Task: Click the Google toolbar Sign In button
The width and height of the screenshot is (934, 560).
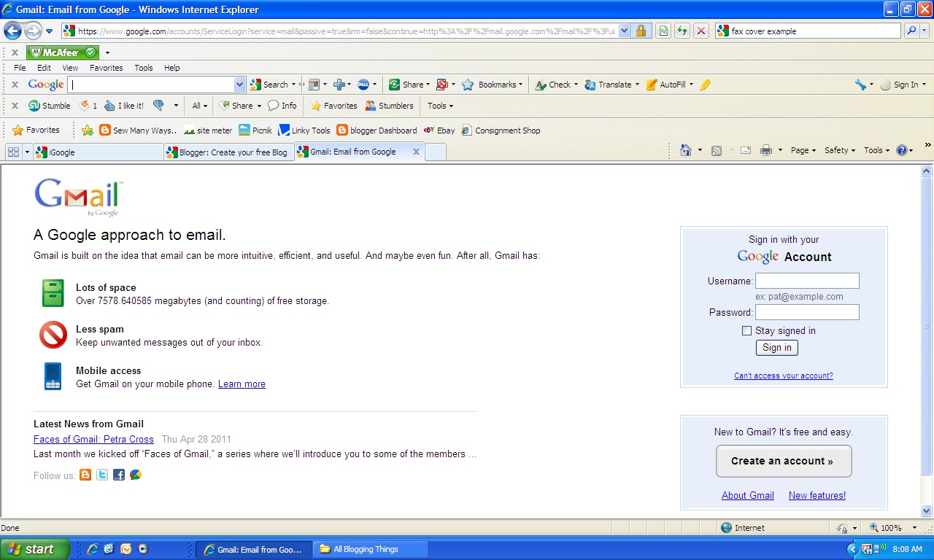Action: pyautogui.click(x=903, y=85)
